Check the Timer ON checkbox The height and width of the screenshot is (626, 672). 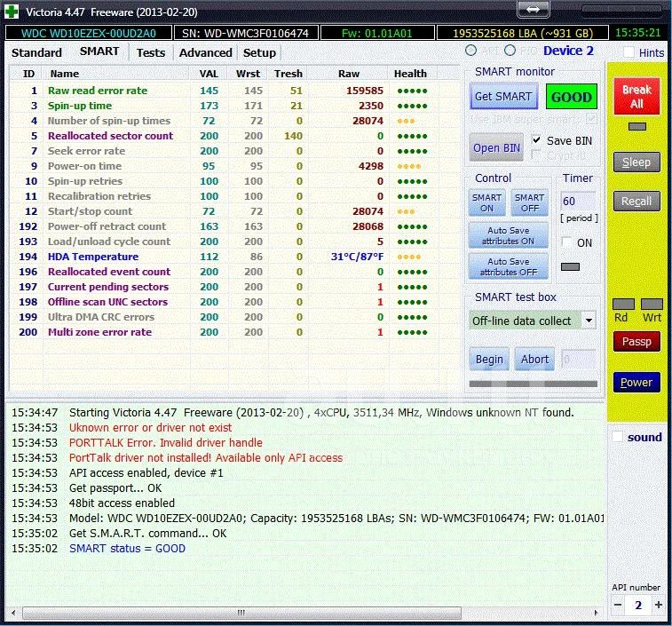(x=566, y=242)
